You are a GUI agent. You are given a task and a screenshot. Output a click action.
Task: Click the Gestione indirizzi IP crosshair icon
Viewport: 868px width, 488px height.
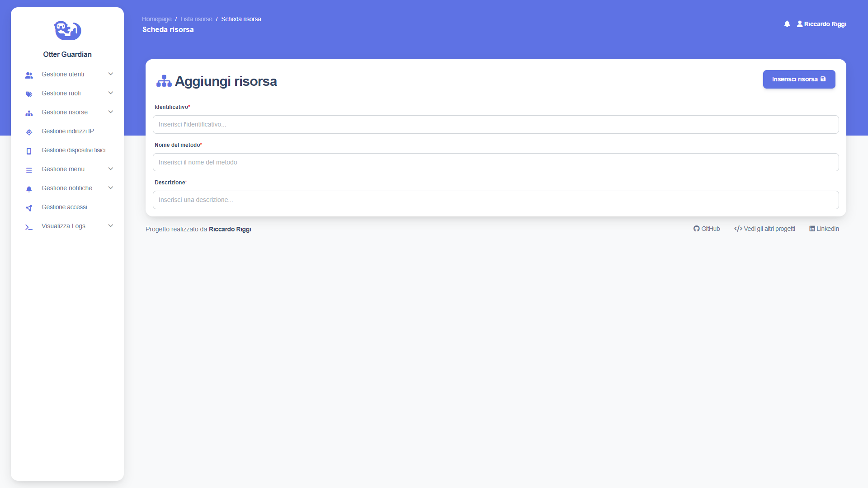[29, 132]
